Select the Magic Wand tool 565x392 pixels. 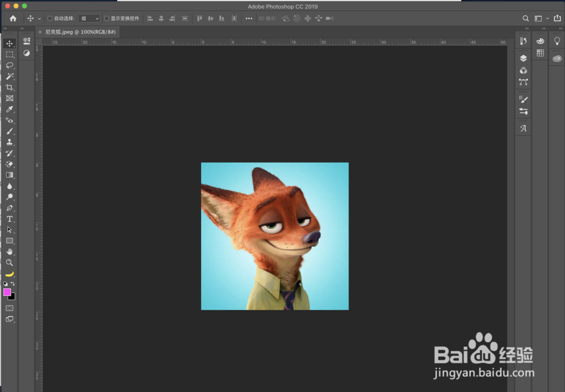pyautogui.click(x=10, y=76)
